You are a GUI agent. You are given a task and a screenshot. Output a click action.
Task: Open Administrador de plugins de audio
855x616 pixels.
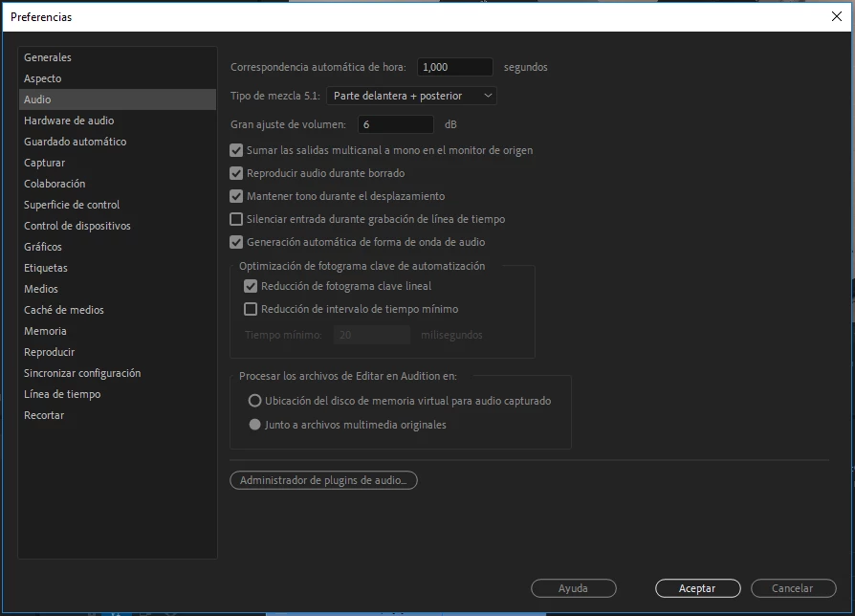tap(323, 480)
